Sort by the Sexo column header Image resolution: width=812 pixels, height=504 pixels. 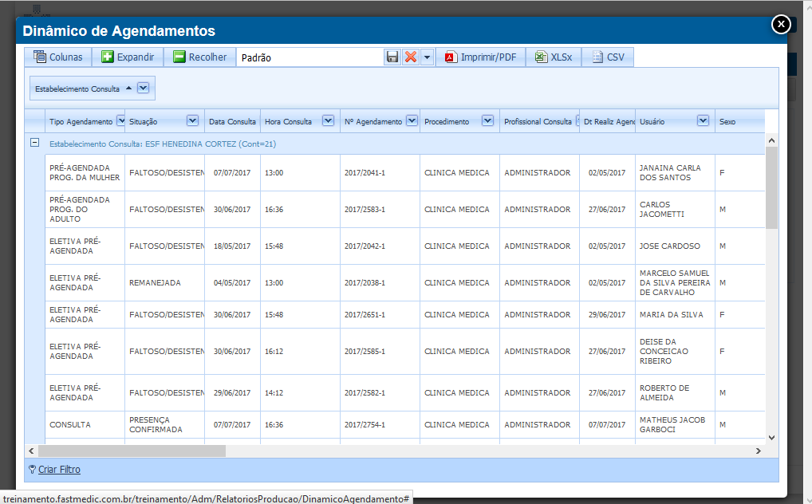click(x=739, y=122)
